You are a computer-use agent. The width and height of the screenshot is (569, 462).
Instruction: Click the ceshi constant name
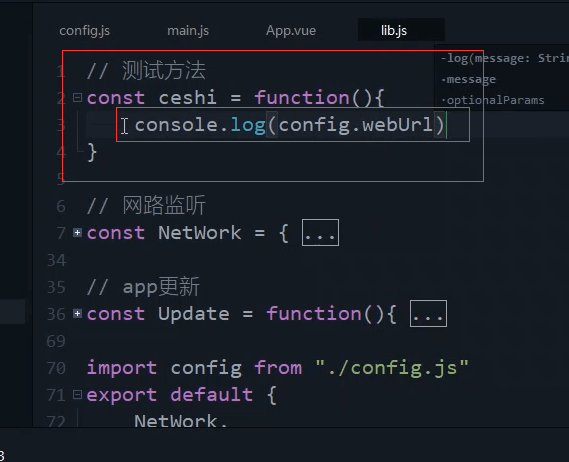click(188, 98)
